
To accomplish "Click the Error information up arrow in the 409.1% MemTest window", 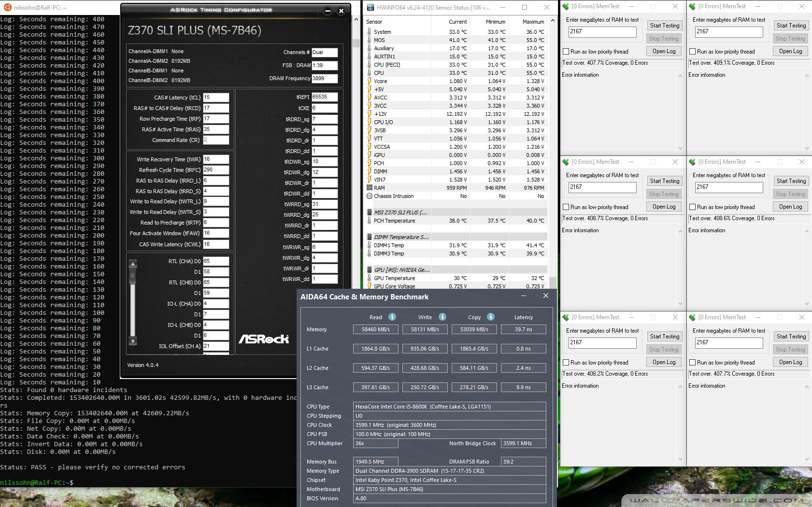I will point(807,76).
